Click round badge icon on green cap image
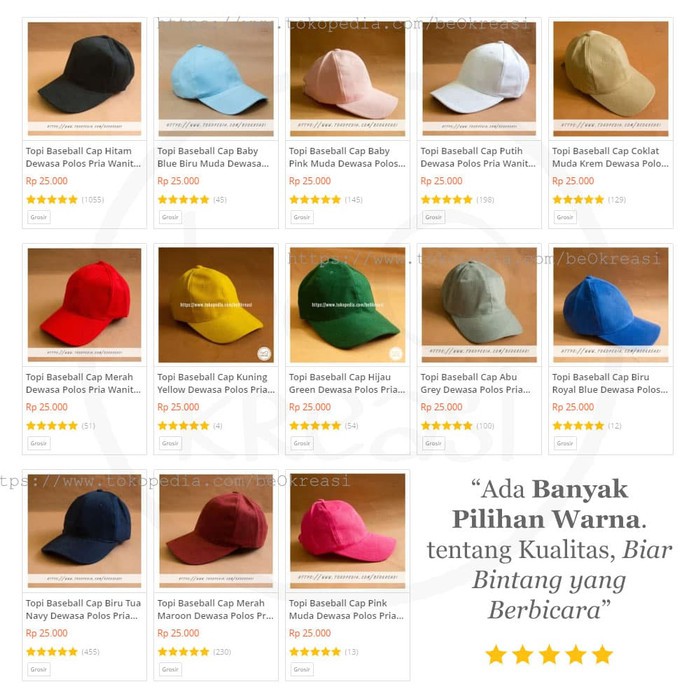Image resolution: width=700 pixels, height=700 pixels. click(396, 353)
